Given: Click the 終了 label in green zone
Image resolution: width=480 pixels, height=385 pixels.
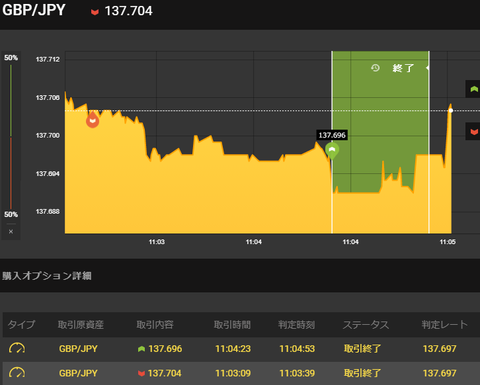Looking at the screenshot, I should coord(403,68).
